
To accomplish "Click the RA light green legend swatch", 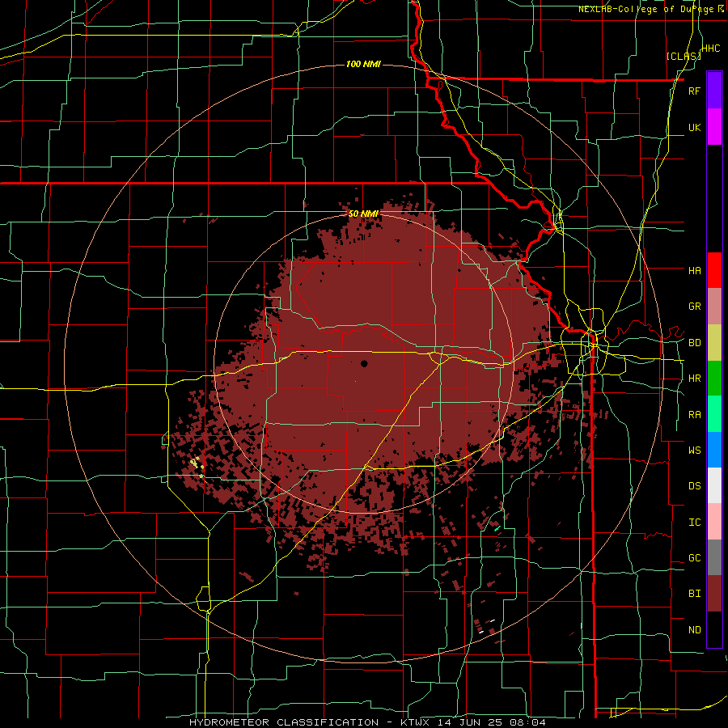I will (x=714, y=414).
